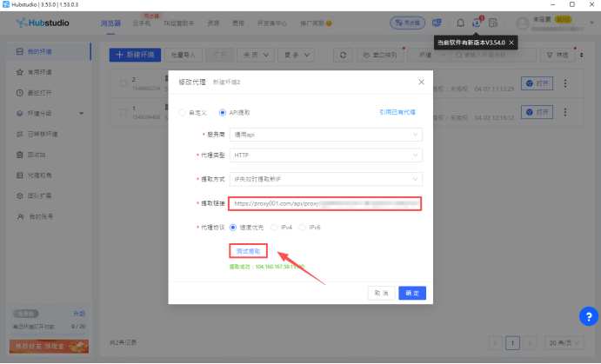Click the scheduled task icon beside download icon
The width and height of the screenshot is (601, 364).
tap(493, 23)
